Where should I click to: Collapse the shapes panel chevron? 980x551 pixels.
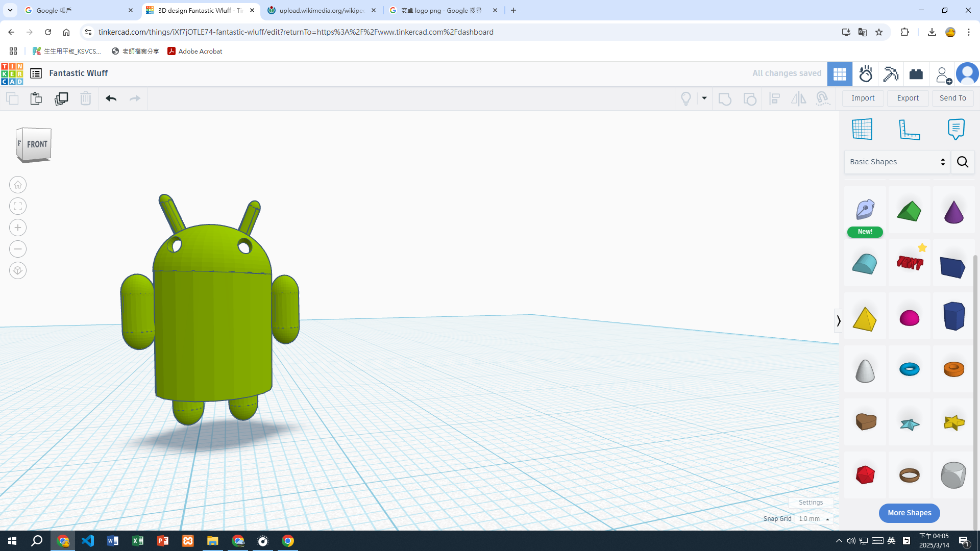pos(838,320)
